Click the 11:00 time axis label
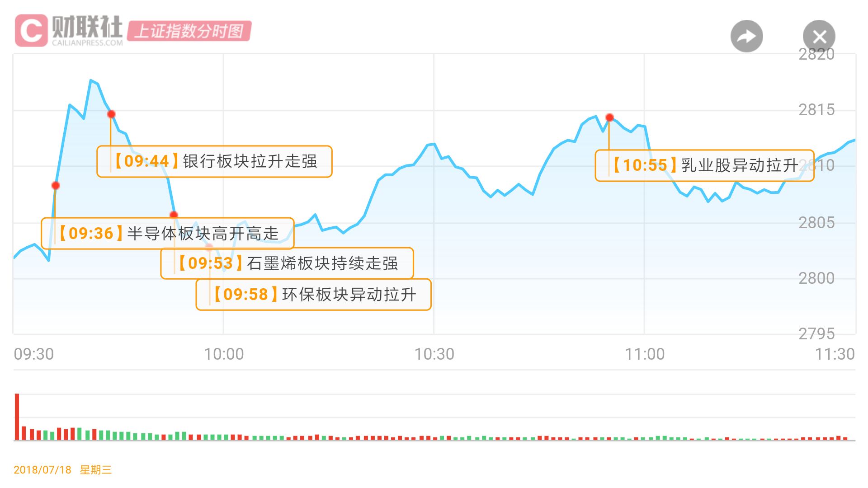Viewport: 868px width, 488px height. (x=645, y=354)
